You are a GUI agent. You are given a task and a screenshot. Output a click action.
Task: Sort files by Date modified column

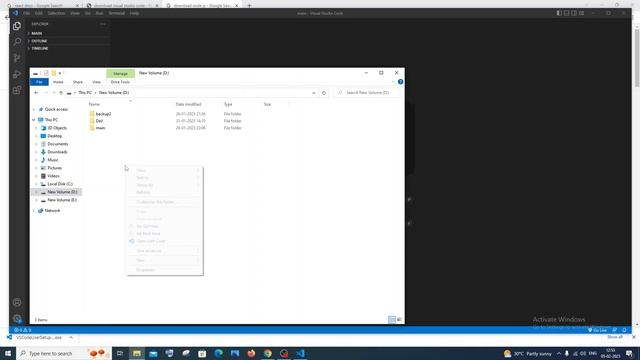pos(189,104)
